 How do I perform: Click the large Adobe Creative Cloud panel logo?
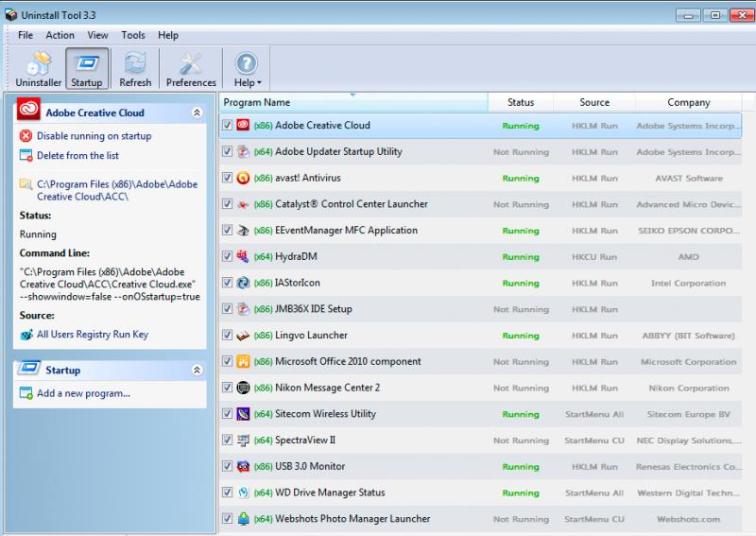pos(28,109)
